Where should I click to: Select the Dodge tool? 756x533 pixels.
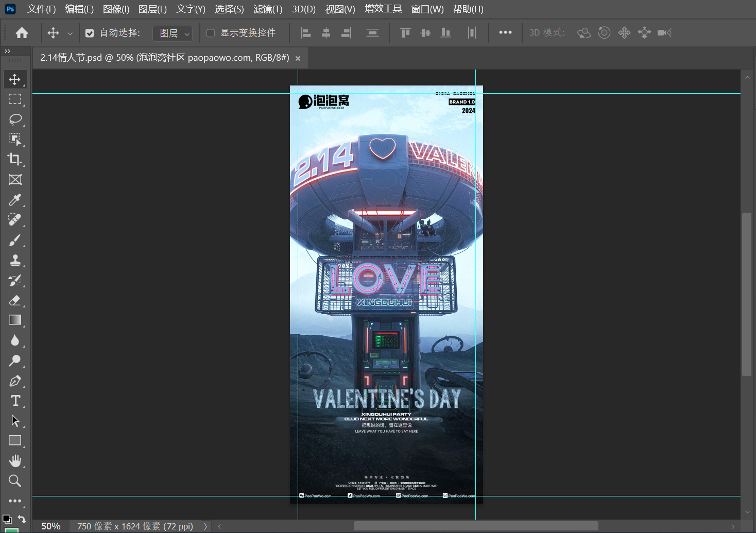[x=15, y=360]
